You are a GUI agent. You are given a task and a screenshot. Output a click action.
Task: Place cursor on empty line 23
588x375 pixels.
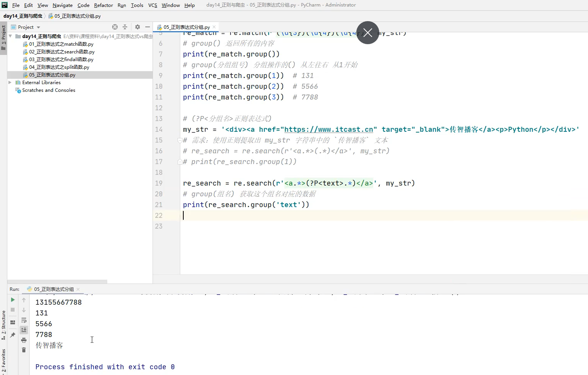click(x=384, y=226)
